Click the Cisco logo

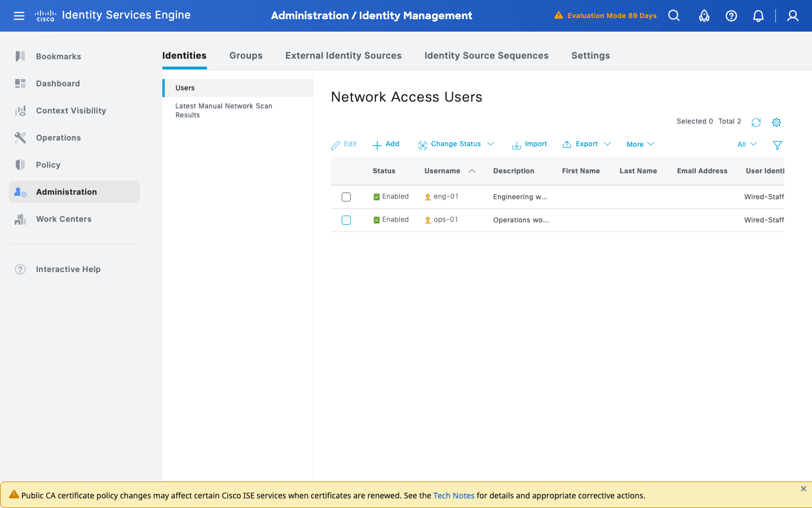45,16
